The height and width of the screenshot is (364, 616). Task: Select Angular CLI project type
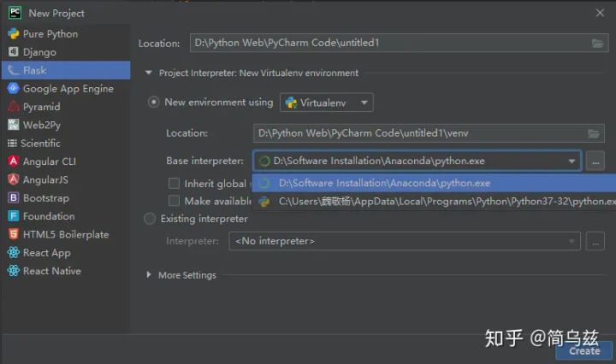pos(66,161)
